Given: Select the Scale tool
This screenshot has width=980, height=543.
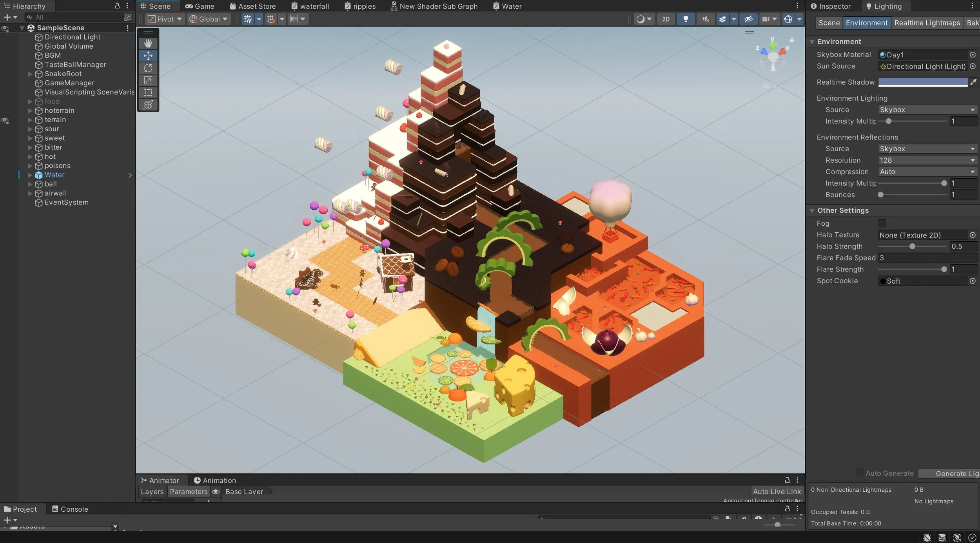Looking at the screenshot, I should pos(148,80).
